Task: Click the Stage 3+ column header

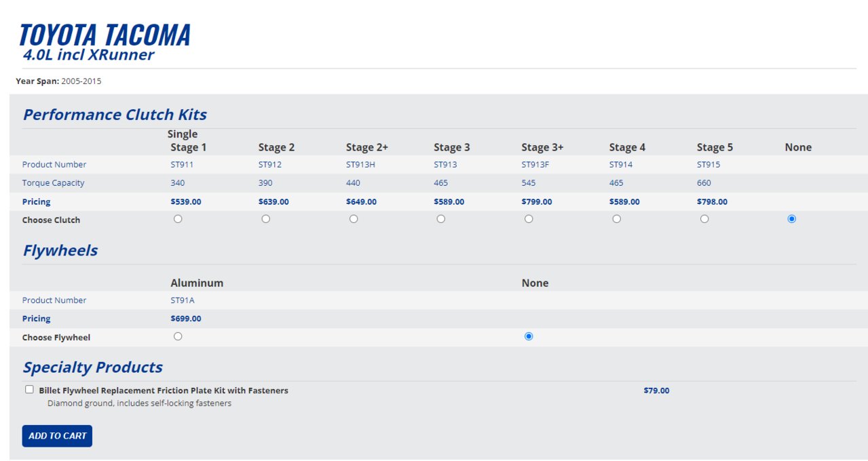Action: click(542, 147)
